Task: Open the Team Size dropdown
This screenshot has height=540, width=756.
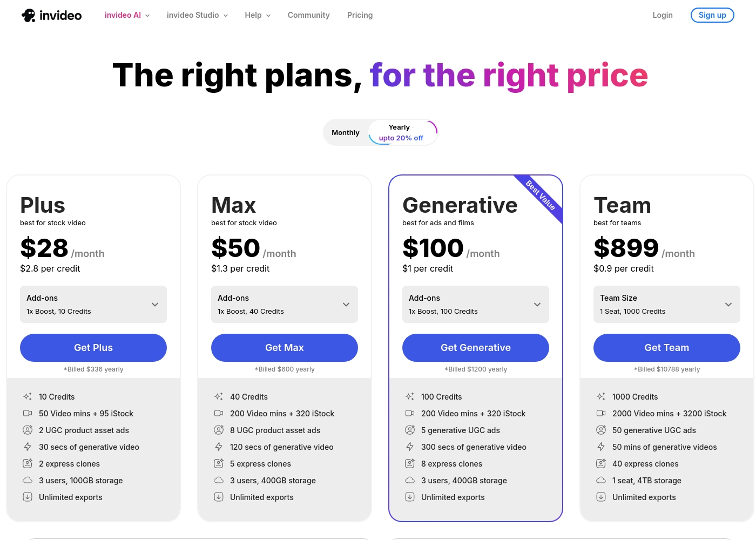Action: [667, 304]
